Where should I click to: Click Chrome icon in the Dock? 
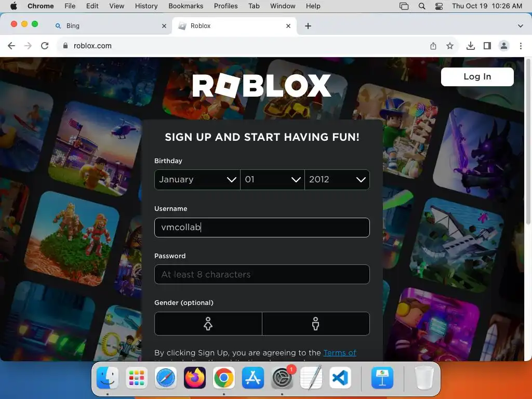[223, 378]
